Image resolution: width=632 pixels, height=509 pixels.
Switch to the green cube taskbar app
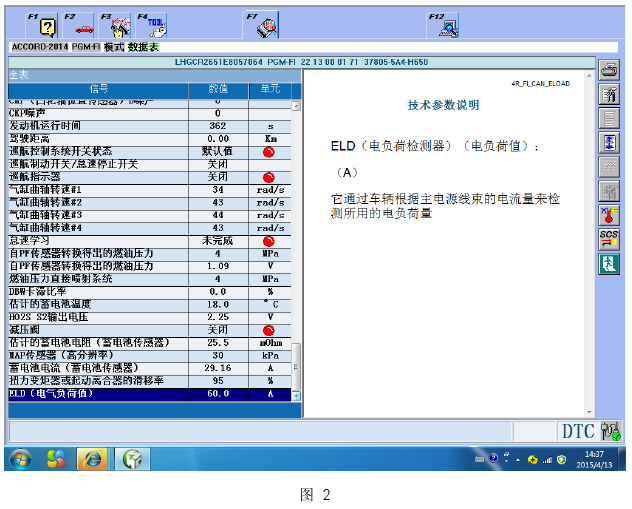pos(133,459)
